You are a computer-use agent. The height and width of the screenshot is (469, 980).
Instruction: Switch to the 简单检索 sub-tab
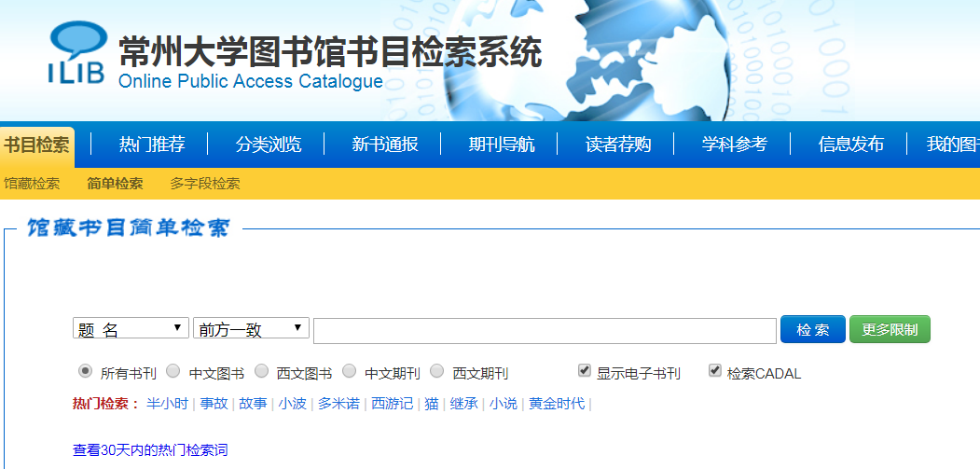pyautogui.click(x=115, y=184)
